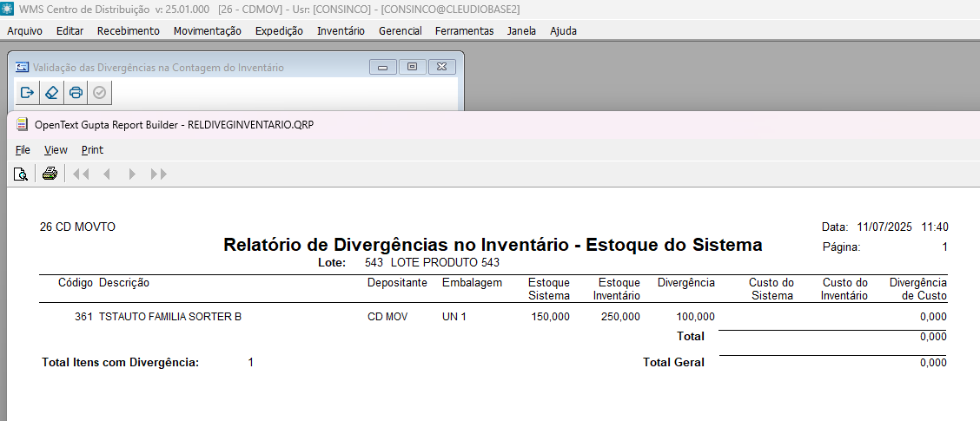Click the CD MOV depositante value
980x421 pixels.
pyautogui.click(x=387, y=317)
